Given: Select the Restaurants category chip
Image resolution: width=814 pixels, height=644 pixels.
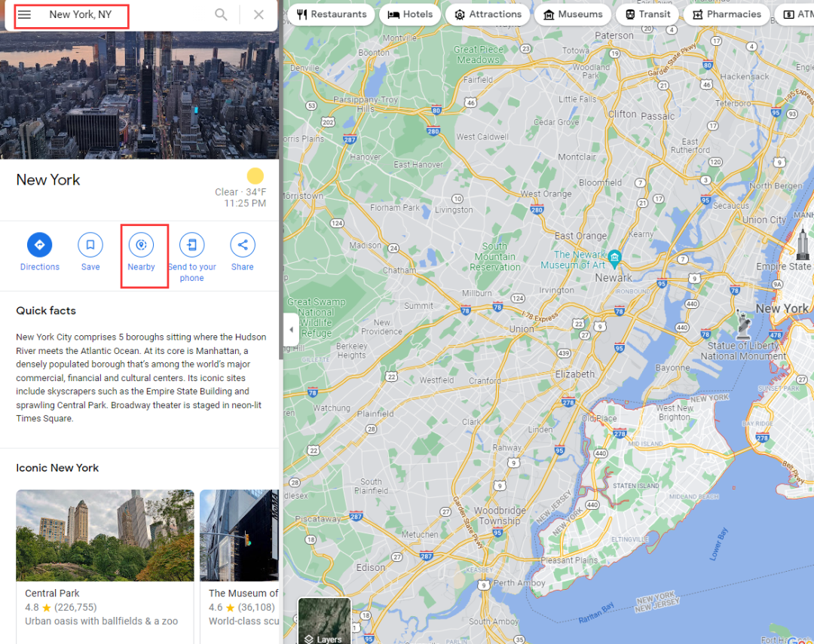Looking at the screenshot, I should click(x=331, y=14).
